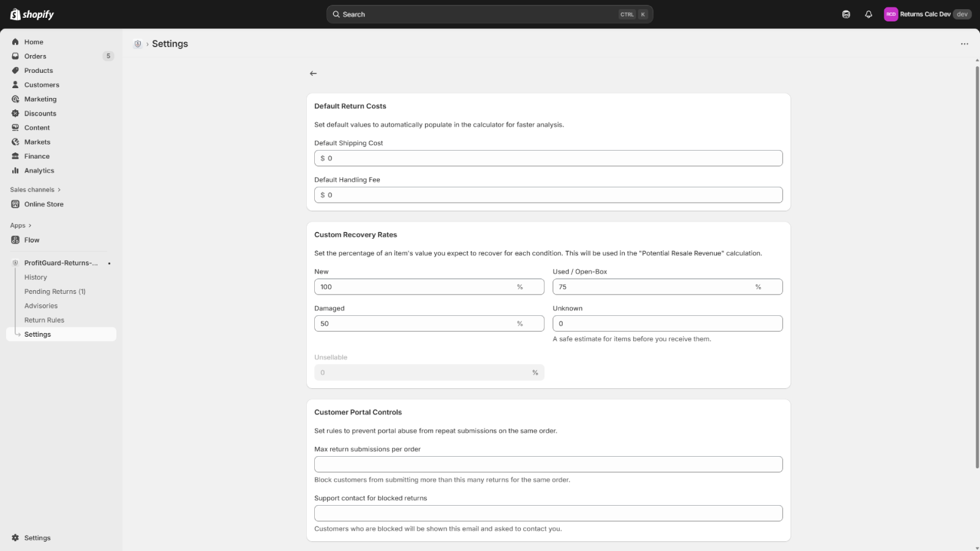The image size is (980, 551).
Task: Click the Products icon
Action: 15,70
